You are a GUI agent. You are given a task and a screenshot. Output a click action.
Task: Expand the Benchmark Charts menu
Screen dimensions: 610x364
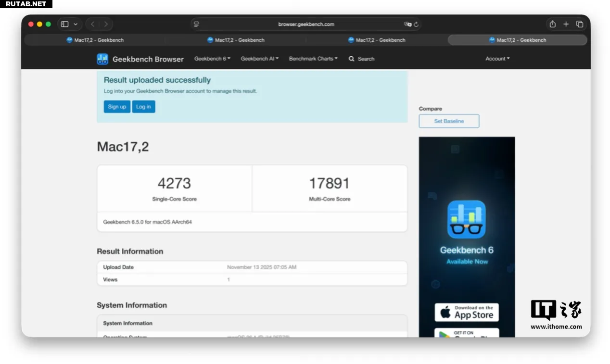[x=313, y=59]
